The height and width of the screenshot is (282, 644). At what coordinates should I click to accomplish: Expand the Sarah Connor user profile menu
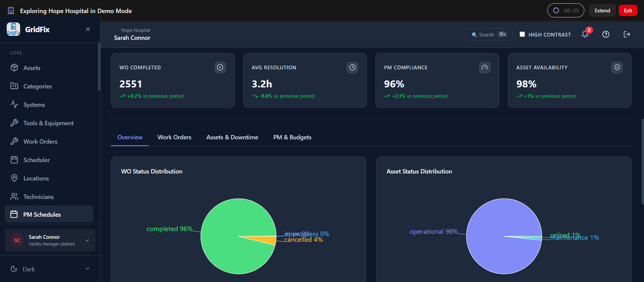50,240
